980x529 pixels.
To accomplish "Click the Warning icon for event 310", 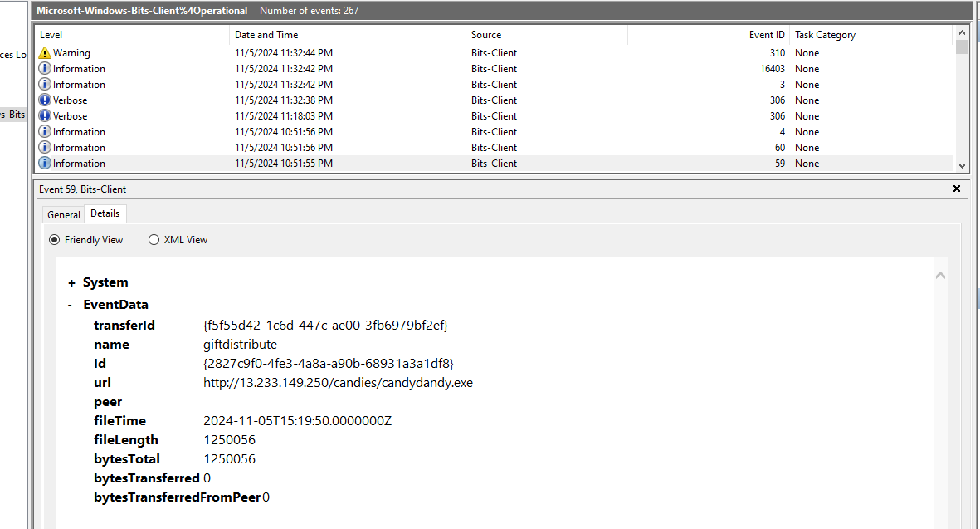I will [x=44, y=53].
